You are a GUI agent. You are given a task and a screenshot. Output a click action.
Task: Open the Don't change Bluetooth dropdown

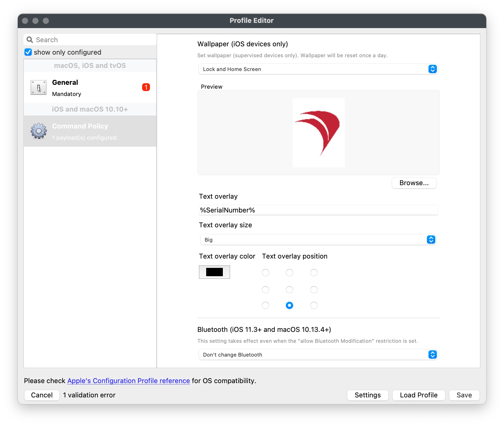pyautogui.click(x=318, y=355)
